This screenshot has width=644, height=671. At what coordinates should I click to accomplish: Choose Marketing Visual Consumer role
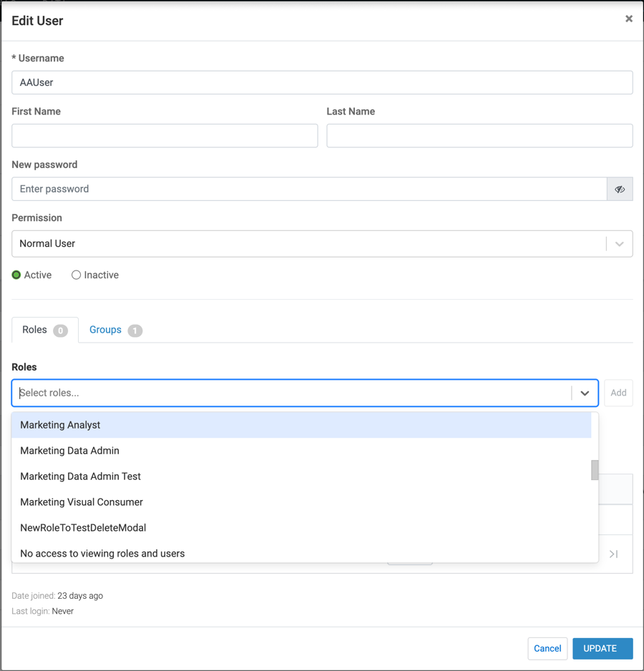pos(82,502)
